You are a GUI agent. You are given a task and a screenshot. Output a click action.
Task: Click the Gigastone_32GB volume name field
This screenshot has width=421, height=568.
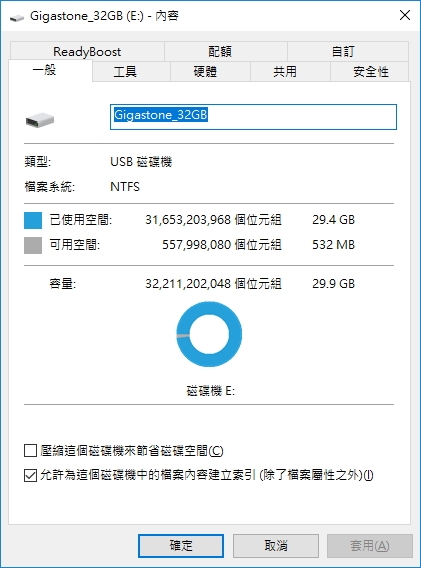pos(253,117)
